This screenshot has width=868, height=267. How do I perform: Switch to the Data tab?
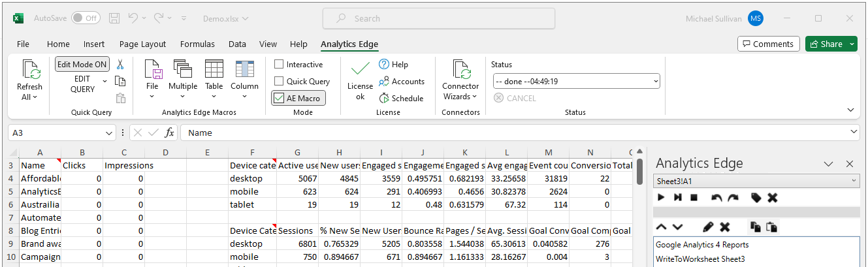click(x=237, y=44)
